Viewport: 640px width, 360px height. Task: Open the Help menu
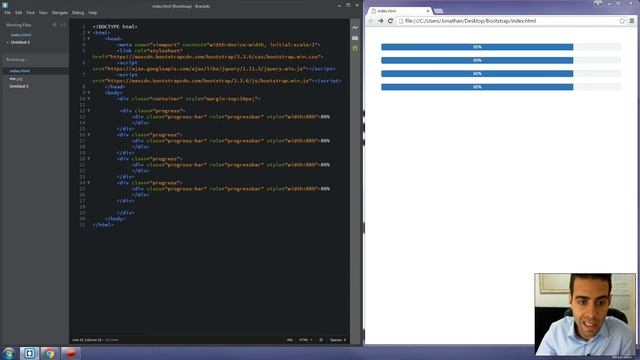(x=93, y=13)
